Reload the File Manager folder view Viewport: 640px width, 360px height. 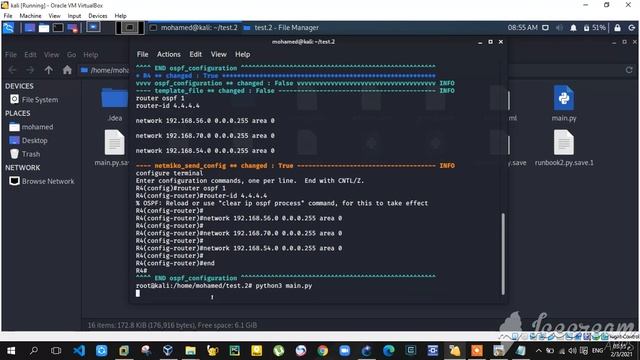[x=629, y=70]
